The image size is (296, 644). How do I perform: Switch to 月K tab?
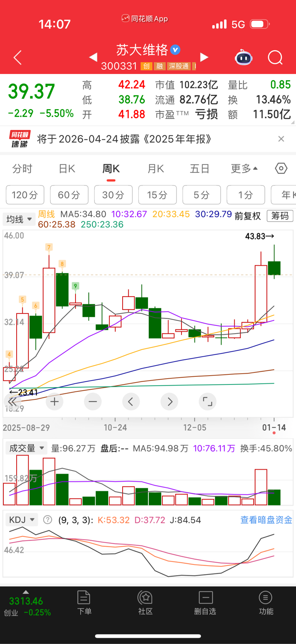(x=156, y=169)
